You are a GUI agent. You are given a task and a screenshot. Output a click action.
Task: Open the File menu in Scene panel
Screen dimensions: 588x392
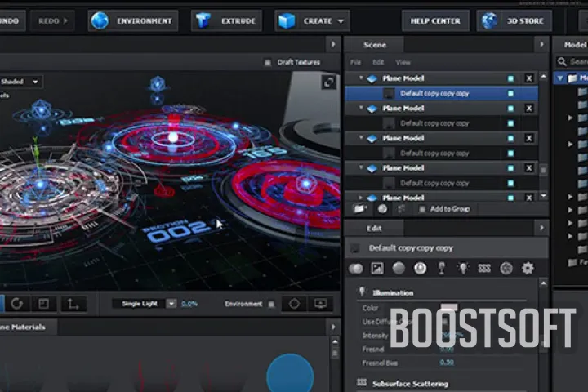pyautogui.click(x=355, y=62)
